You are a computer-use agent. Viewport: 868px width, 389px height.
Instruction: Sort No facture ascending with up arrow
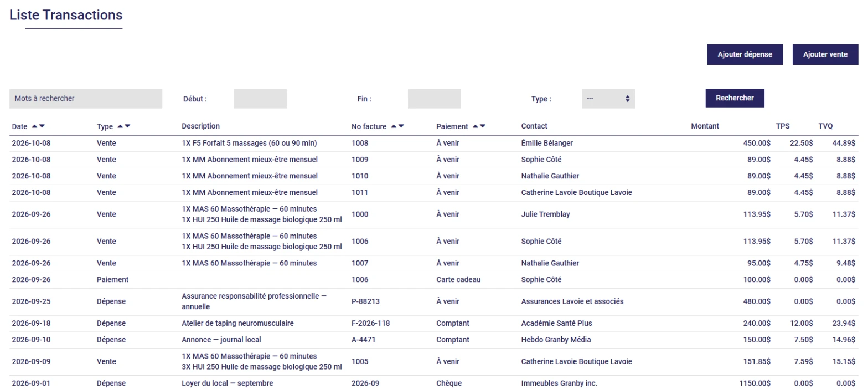[x=394, y=126]
